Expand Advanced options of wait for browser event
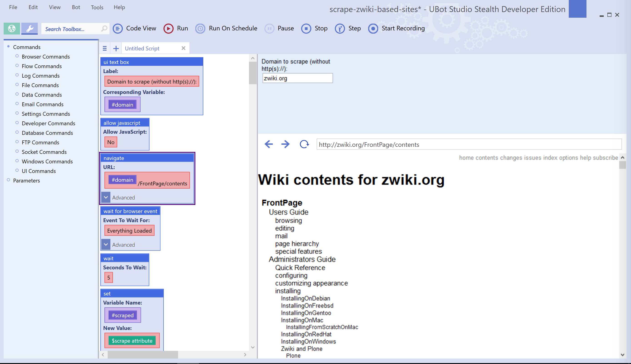Screen dimensions: 631x364 click(x=106, y=244)
